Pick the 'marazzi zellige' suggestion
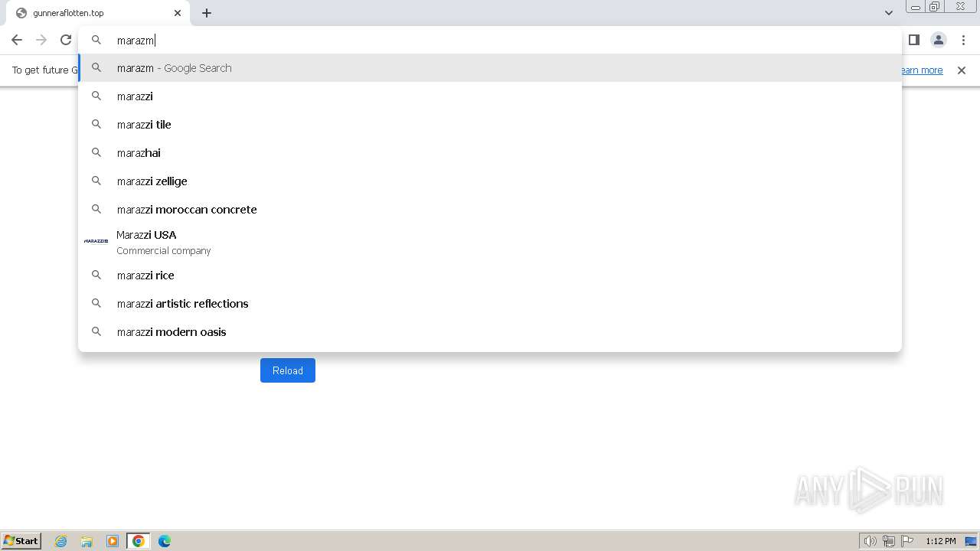The width and height of the screenshot is (980, 551). click(490, 181)
